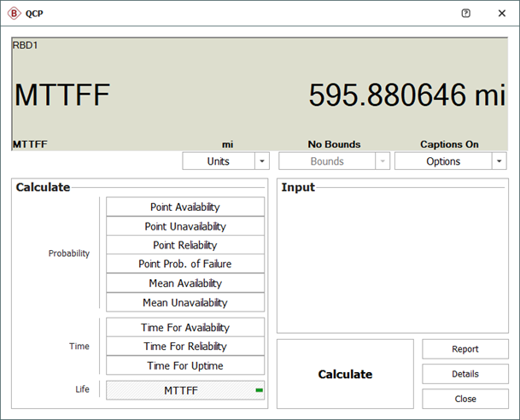
Task: Open the Units dropdown arrow
Action: [262, 161]
